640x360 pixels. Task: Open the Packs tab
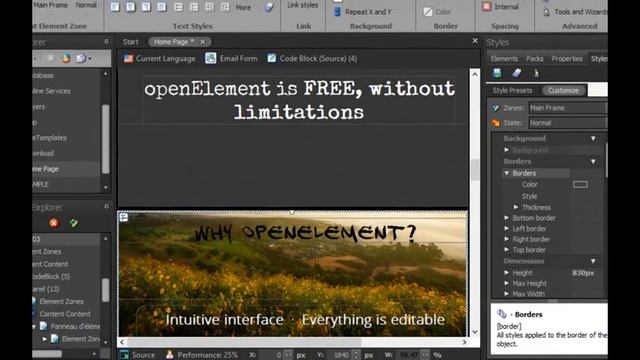[x=535, y=59]
